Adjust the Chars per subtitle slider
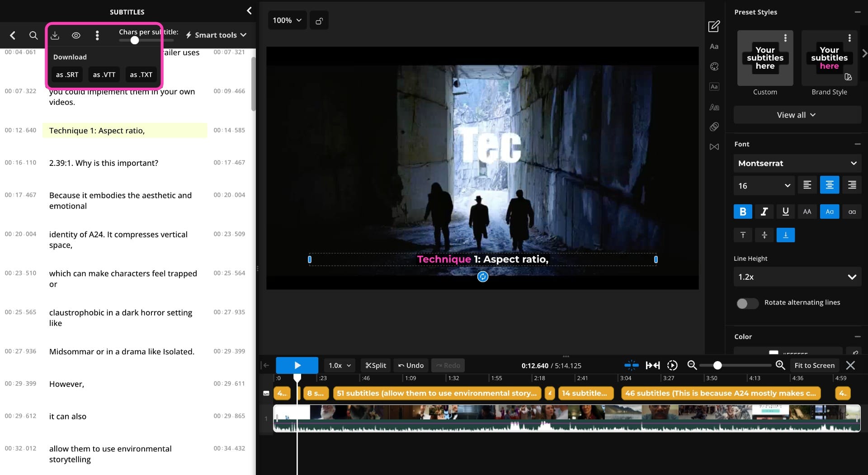 [x=134, y=40]
